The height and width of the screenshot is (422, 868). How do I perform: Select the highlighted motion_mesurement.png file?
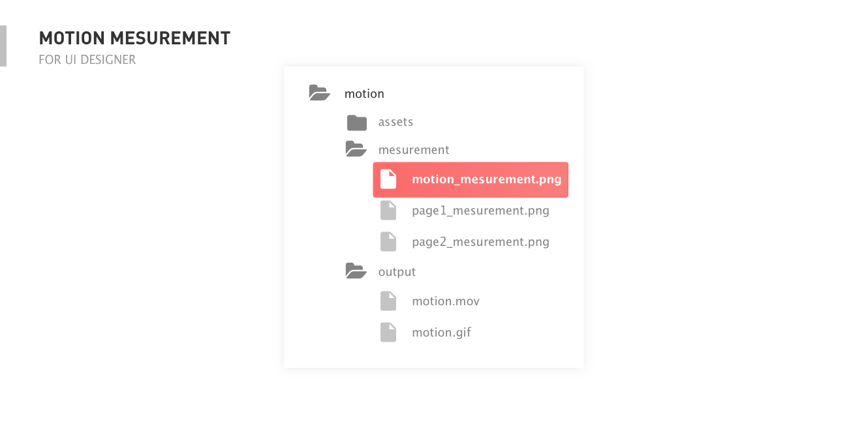click(x=471, y=179)
